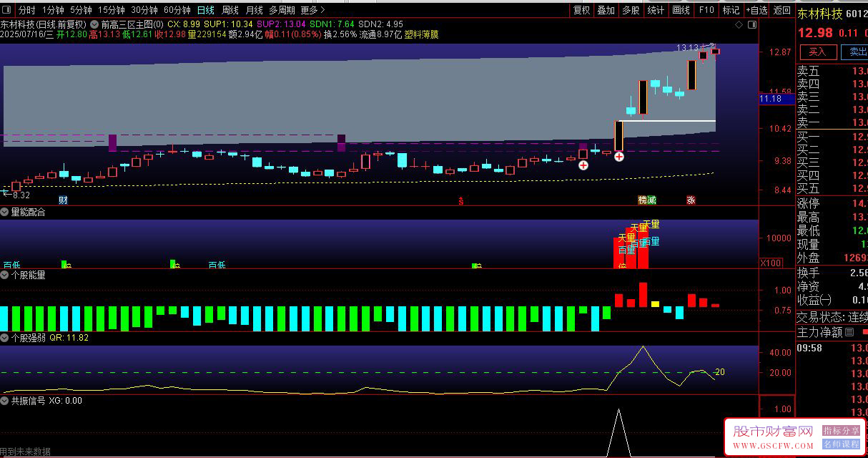Open the 60分钟 chart period
868x458 pixels.
click(x=177, y=10)
